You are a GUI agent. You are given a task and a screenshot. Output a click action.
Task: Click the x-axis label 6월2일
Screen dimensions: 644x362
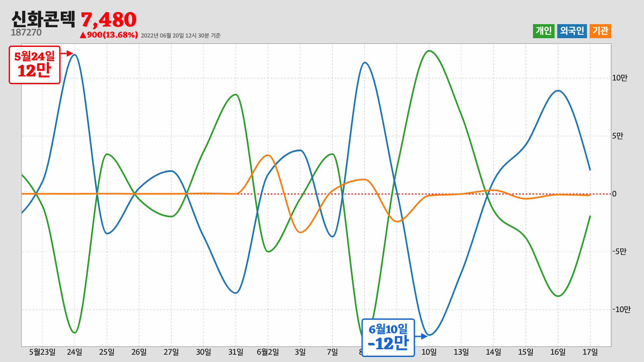pyautogui.click(x=268, y=352)
